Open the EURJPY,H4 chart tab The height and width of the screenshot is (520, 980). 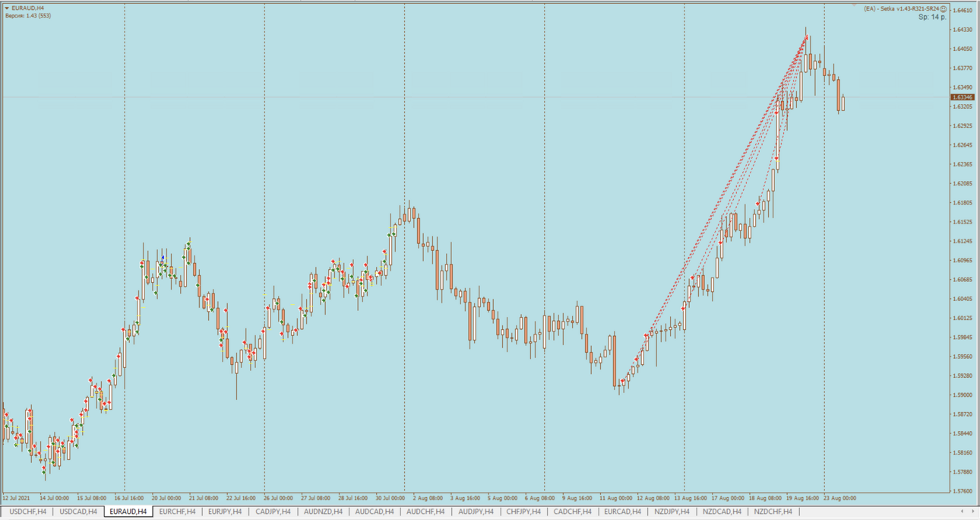click(x=225, y=512)
